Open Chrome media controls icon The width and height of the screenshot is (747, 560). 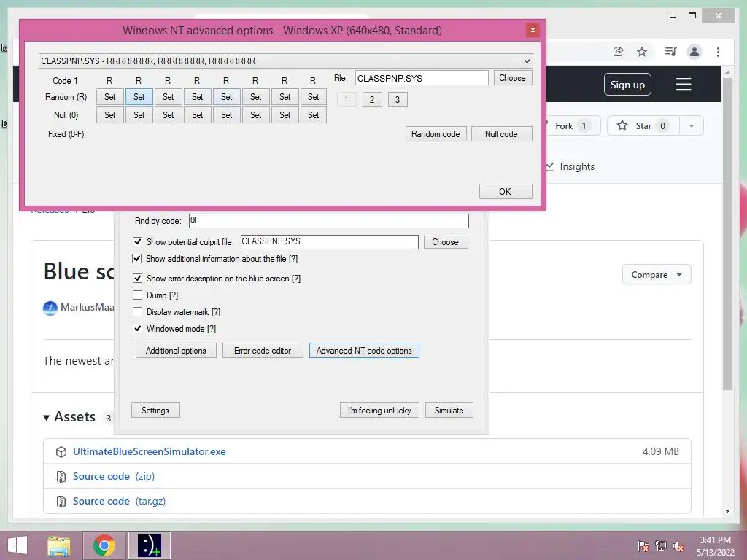[x=670, y=52]
